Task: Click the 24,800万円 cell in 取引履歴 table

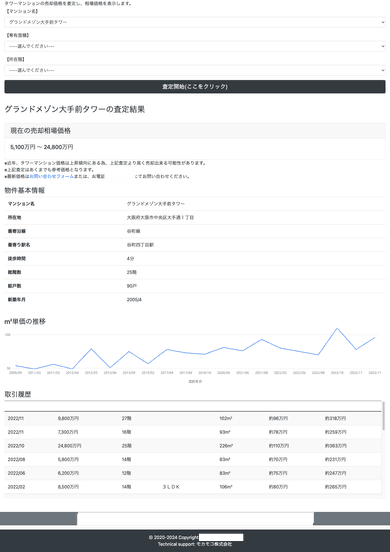Action: (x=69, y=446)
